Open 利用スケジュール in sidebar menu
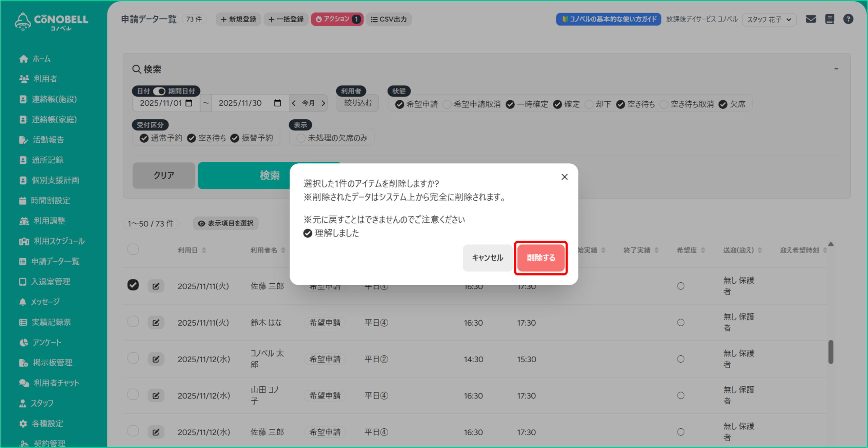This screenshot has height=448, width=868. tap(59, 241)
